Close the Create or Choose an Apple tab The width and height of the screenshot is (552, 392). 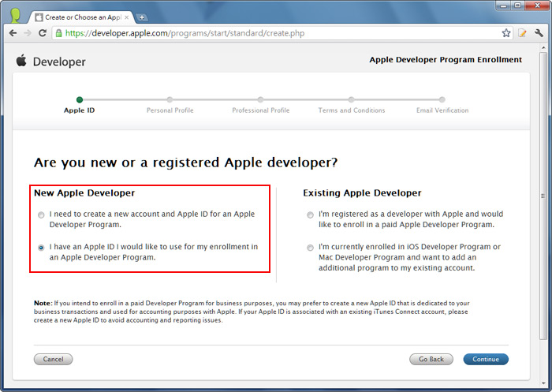(127, 17)
